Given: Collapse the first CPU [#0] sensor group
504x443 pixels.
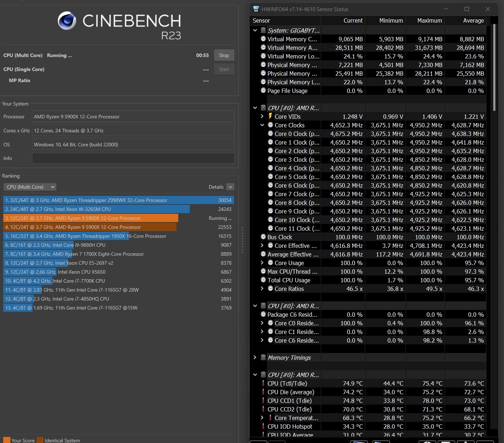Looking at the screenshot, I should coord(255,108).
